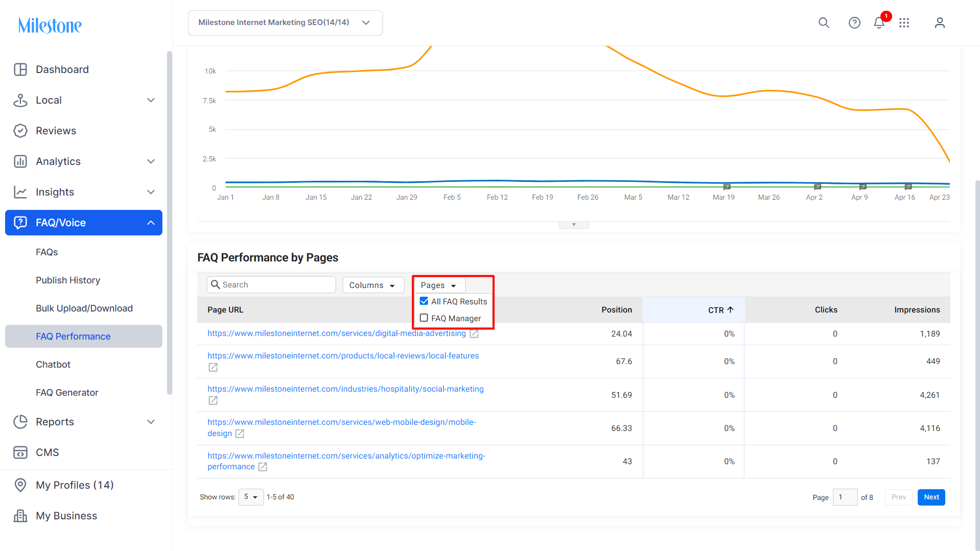Open the Show rows dropdown
The image size is (980, 551).
[251, 497]
